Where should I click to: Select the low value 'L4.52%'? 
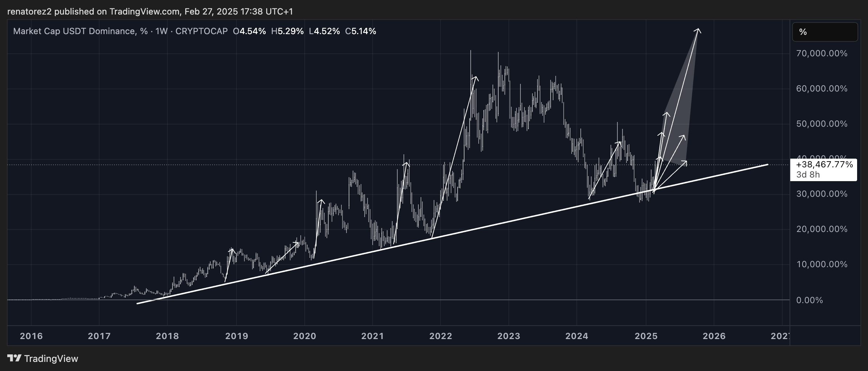(x=324, y=31)
